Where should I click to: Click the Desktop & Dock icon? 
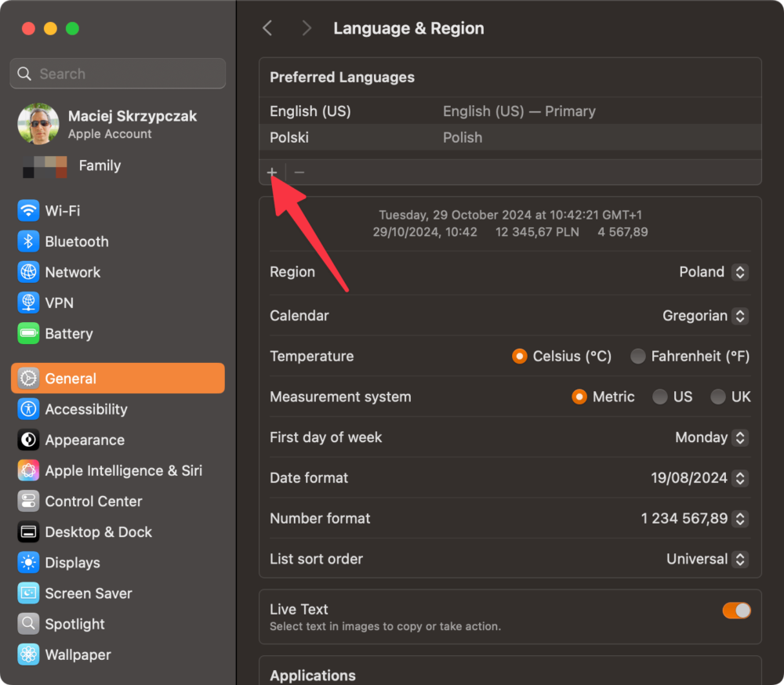[x=28, y=532]
